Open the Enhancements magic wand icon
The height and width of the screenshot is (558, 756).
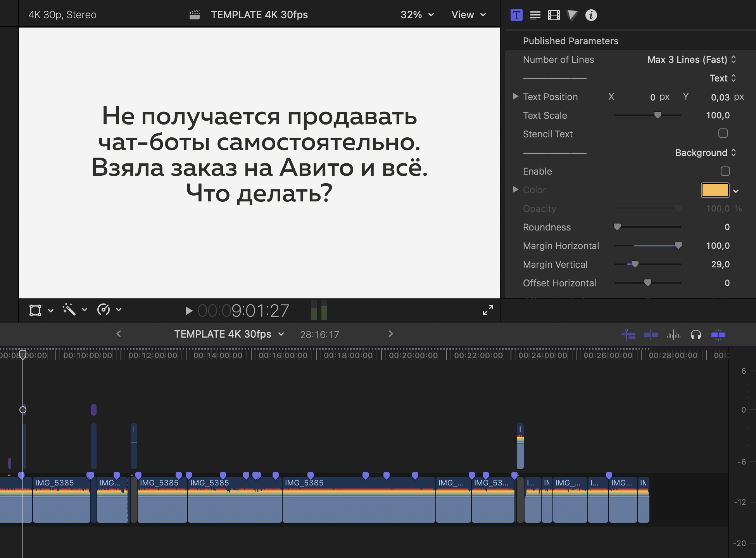69,309
